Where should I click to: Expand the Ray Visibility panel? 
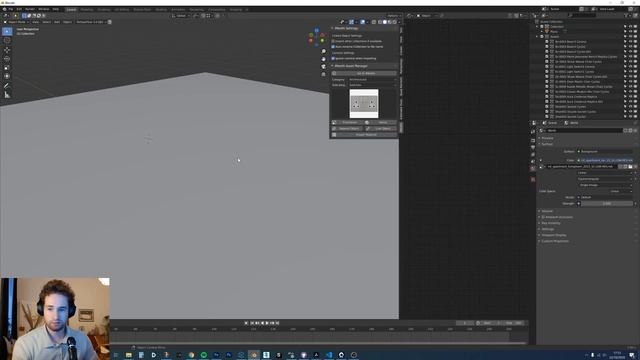tap(550, 223)
